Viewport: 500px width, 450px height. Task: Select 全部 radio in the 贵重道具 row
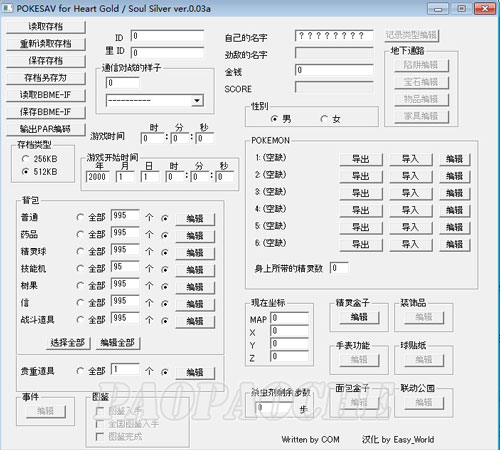(x=80, y=371)
